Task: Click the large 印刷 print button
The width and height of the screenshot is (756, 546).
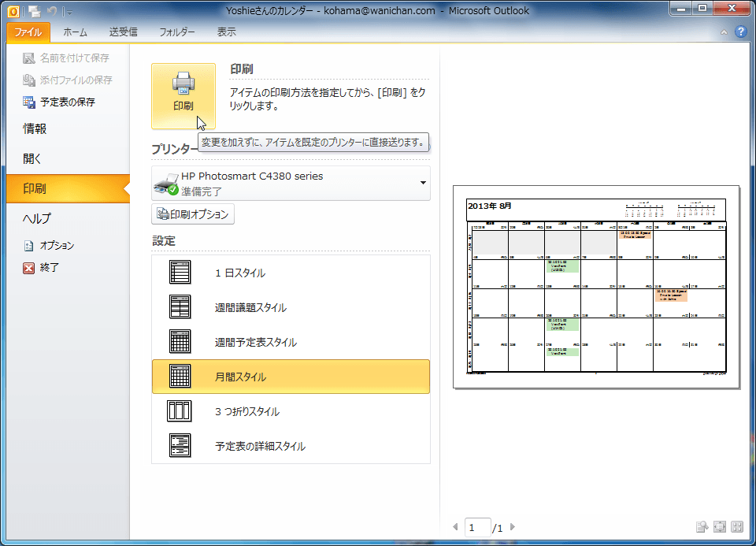Action: point(183,96)
